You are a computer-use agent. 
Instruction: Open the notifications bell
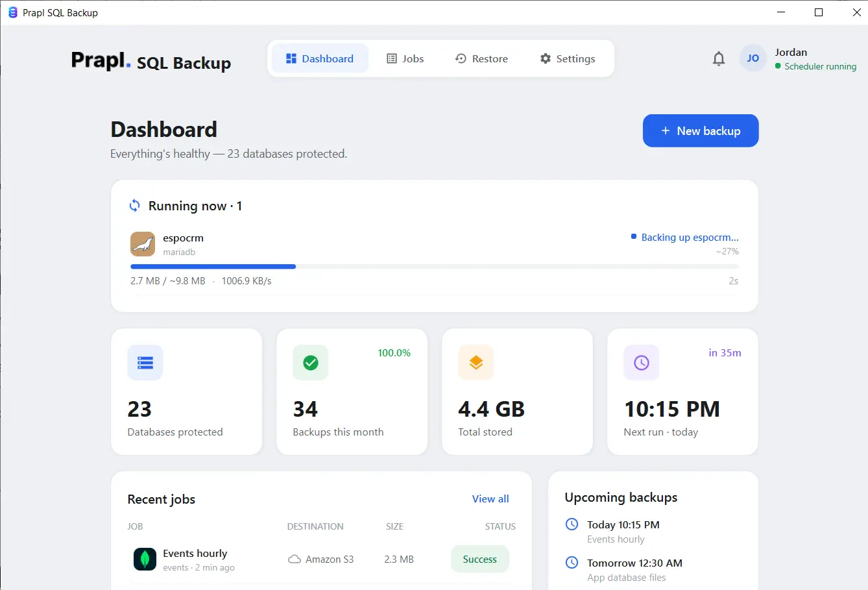(719, 59)
